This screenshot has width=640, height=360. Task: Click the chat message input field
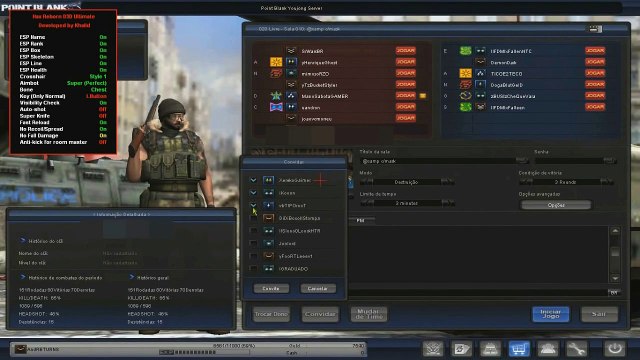[478, 292]
